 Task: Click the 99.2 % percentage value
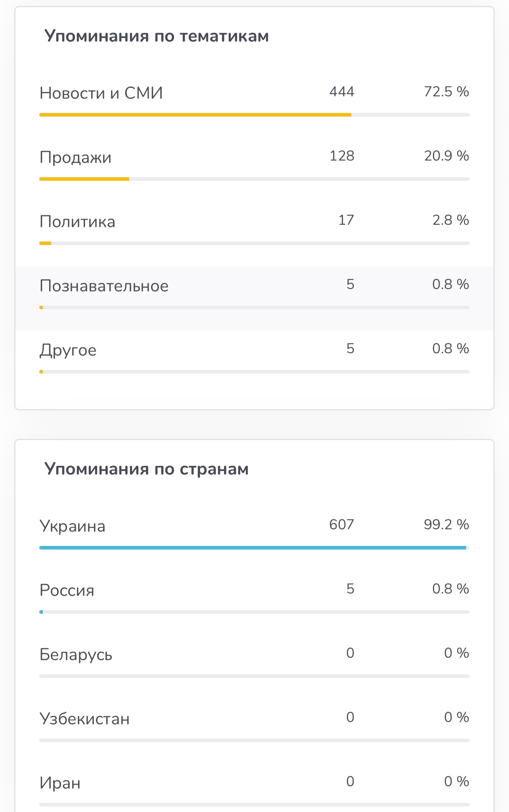click(446, 525)
